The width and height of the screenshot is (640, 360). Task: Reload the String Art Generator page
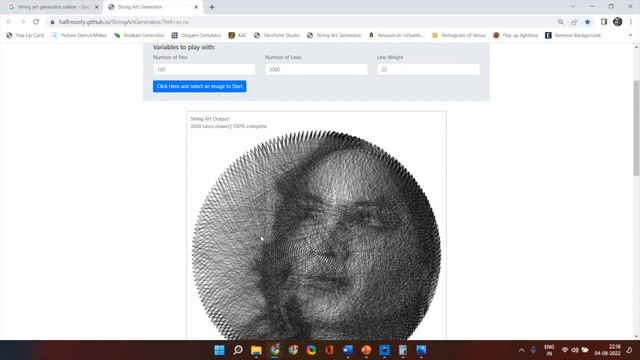tap(36, 22)
